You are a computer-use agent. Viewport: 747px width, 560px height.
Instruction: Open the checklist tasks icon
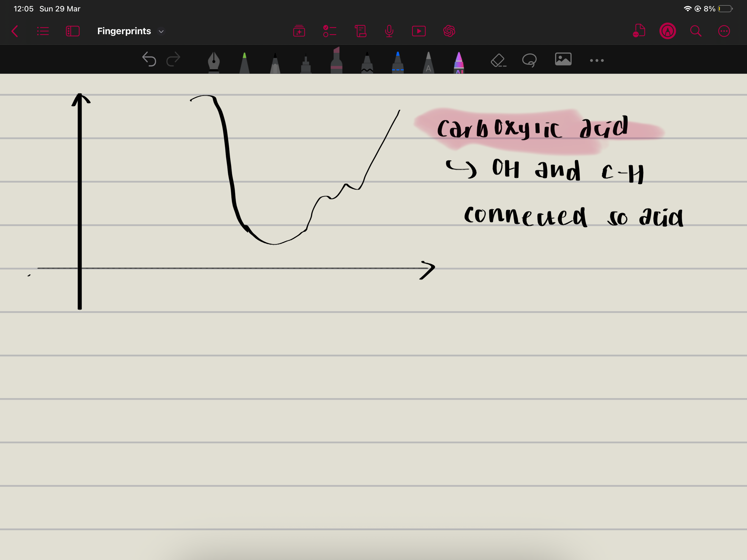pyautogui.click(x=330, y=31)
